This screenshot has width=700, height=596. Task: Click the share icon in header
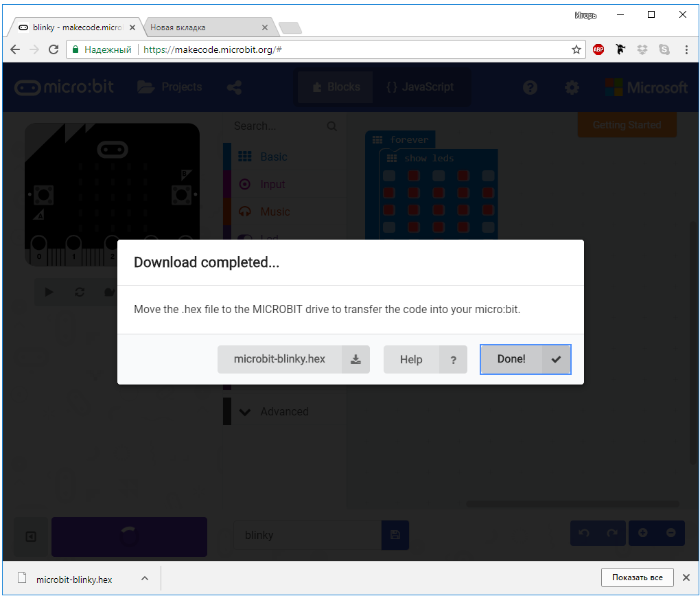tap(234, 88)
